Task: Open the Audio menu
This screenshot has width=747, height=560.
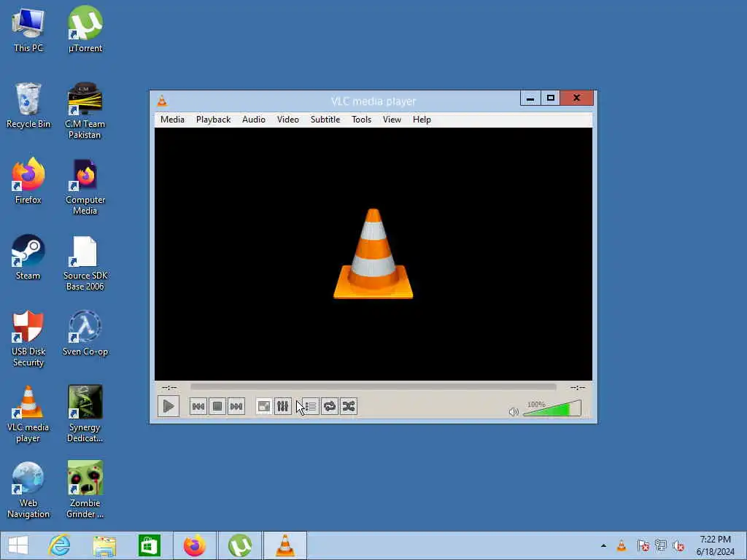Action: click(253, 120)
